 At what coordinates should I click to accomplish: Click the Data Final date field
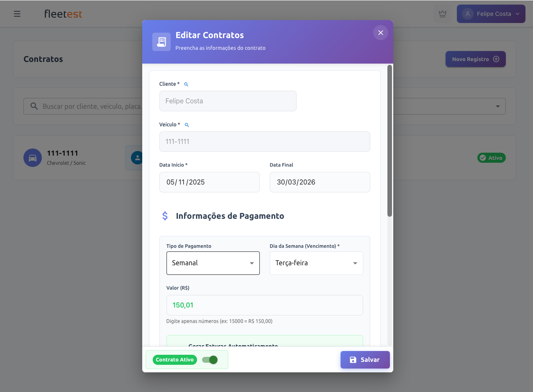pyautogui.click(x=320, y=182)
